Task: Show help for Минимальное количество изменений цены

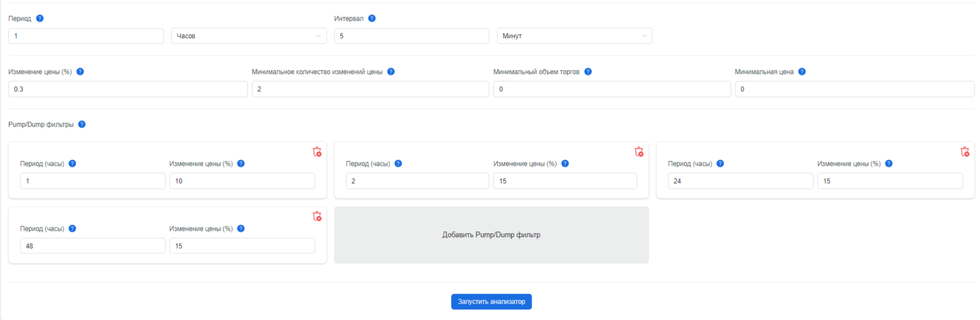Action: click(391, 72)
